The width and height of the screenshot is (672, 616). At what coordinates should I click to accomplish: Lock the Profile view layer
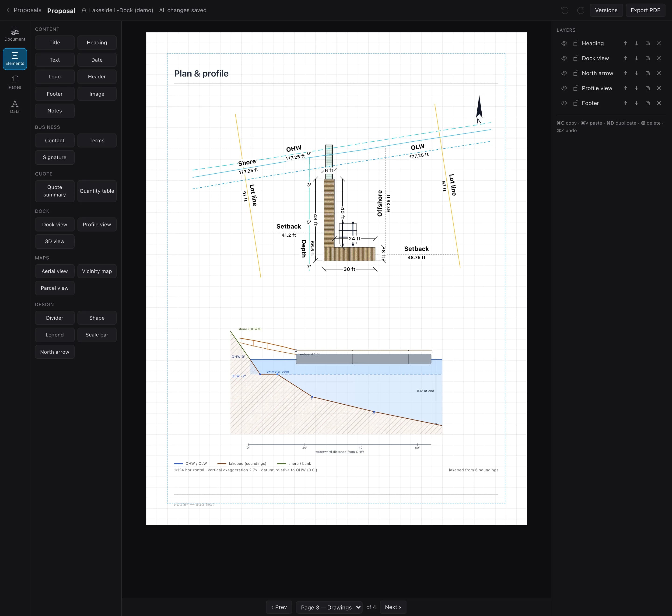click(x=575, y=88)
